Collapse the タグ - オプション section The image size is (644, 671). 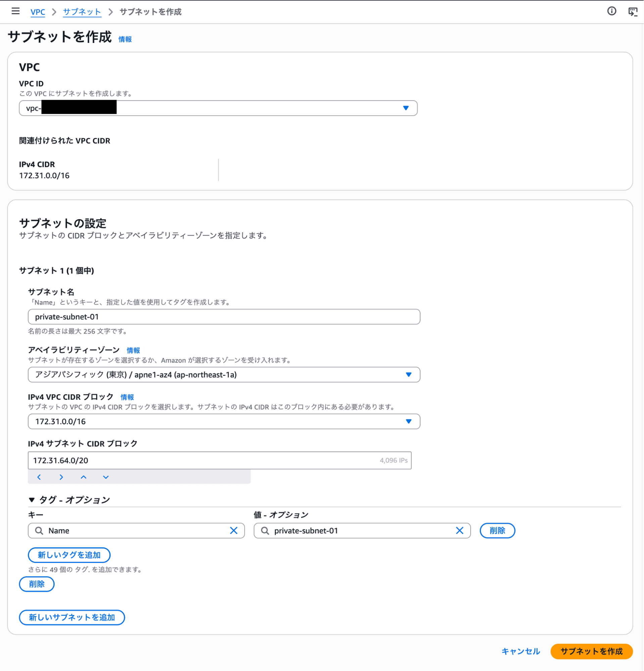click(x=32, y=500)
